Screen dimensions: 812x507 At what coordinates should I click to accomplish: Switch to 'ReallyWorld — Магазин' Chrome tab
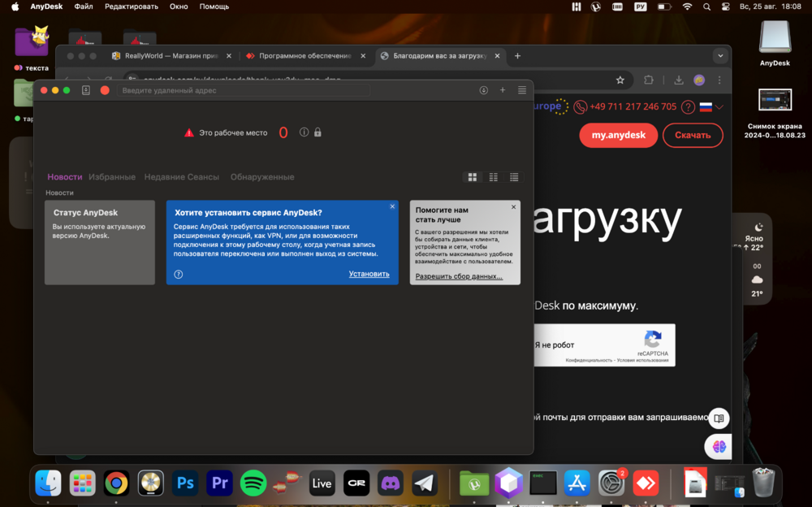pyautogui.click(x=171, y=56)
